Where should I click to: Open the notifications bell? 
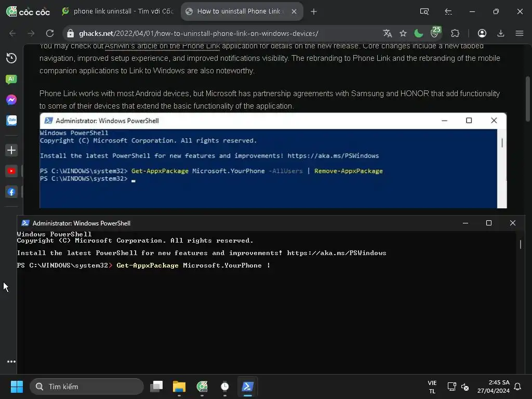point(518,387)
